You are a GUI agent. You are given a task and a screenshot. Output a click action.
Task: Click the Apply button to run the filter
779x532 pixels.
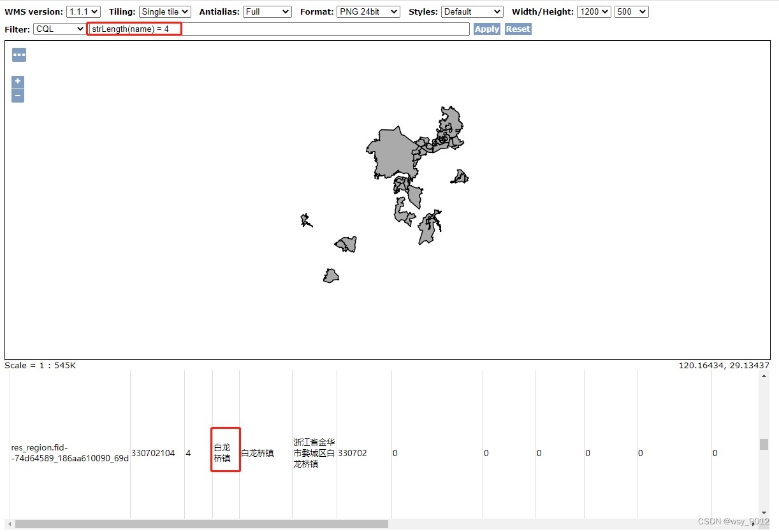[486, 29]
